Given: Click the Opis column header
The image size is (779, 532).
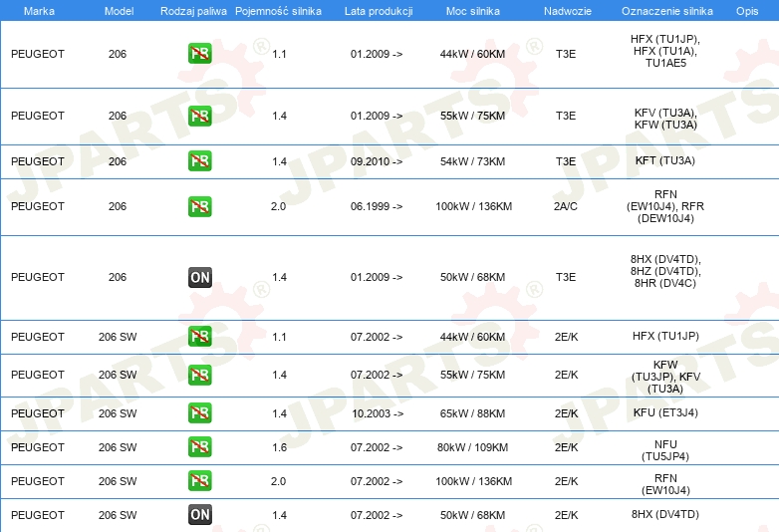Looking at the screenshot, I should point(747,11).
